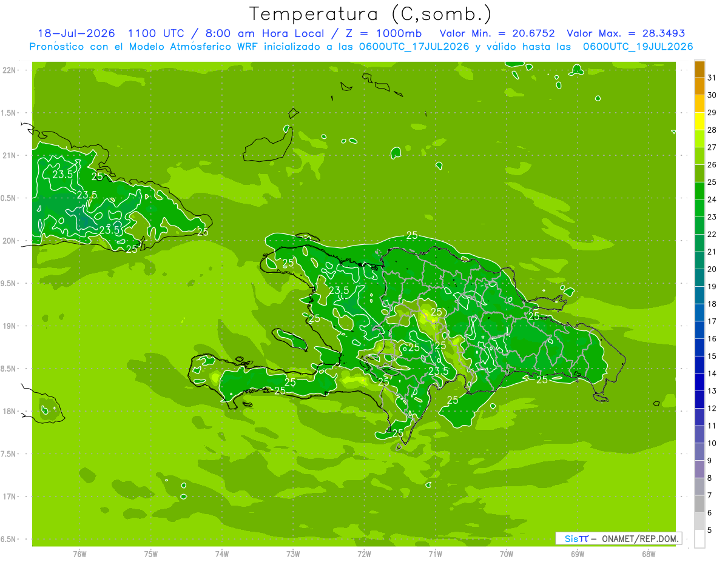
Task: Click the '17N' latitude label
Action: (x=10, y=497)
